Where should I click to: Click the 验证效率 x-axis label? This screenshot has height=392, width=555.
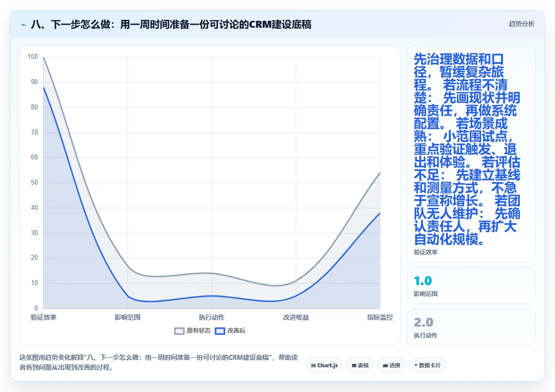[x=44, y=317]
